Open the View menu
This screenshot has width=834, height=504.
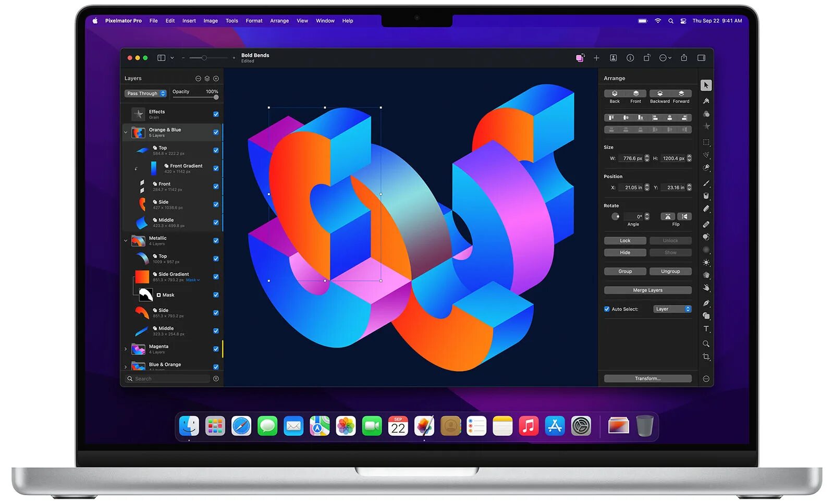(x=302, y=21)
